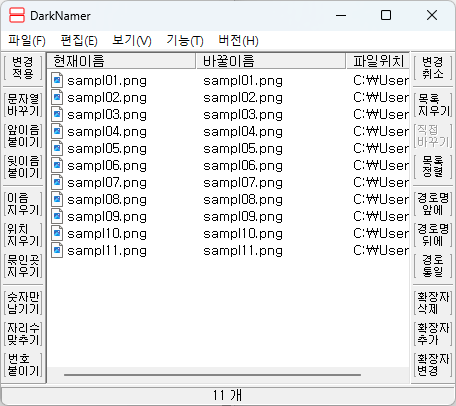The width and height of the screenshot is (456, 406).
Task: Click the file icon for sampl08.png
Action: pos(57,200)
